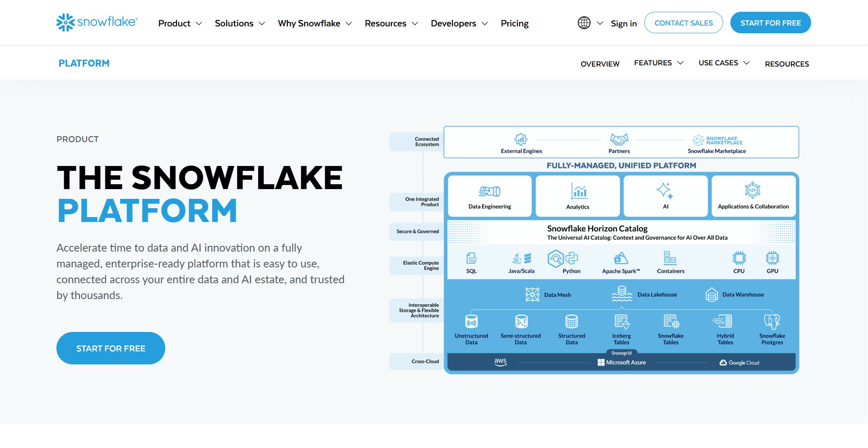The image size is (868, 448).
Task: Click the Data Warehouse icon
Action: [711, 293]
